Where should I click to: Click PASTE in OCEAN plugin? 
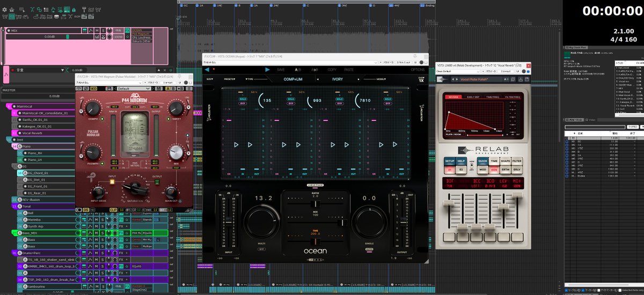[x=349, y=70]
